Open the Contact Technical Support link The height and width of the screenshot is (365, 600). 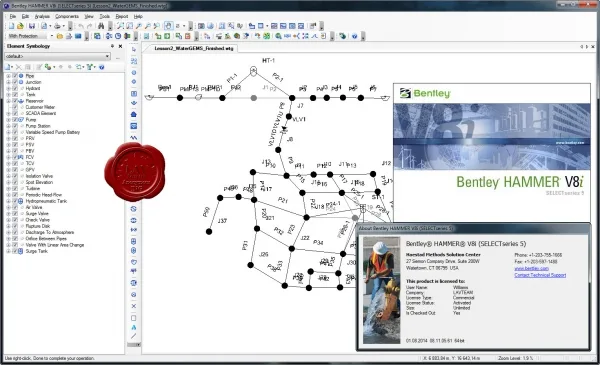[540, 275]
